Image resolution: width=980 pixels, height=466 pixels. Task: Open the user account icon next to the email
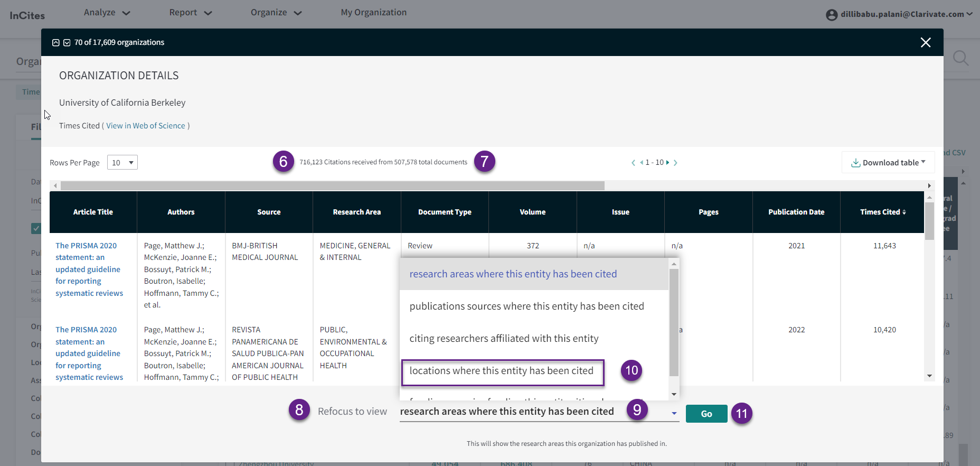point(832,15)
